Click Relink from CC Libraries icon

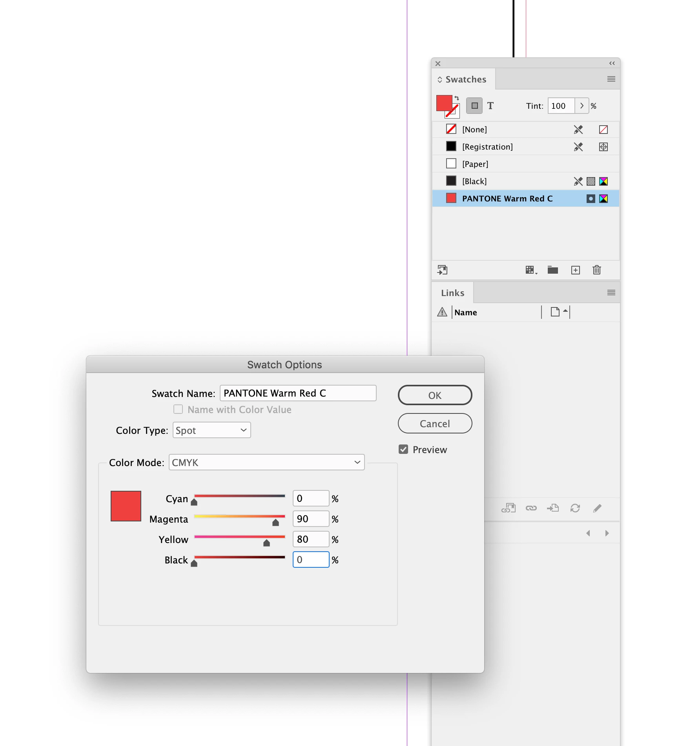[x=509, y=508]
